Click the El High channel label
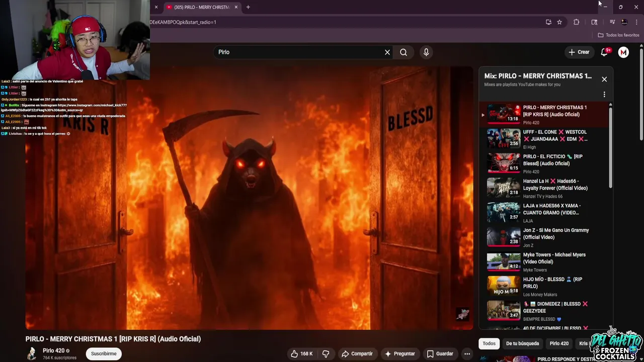This screenshot has width=644, height=362. 529,147
